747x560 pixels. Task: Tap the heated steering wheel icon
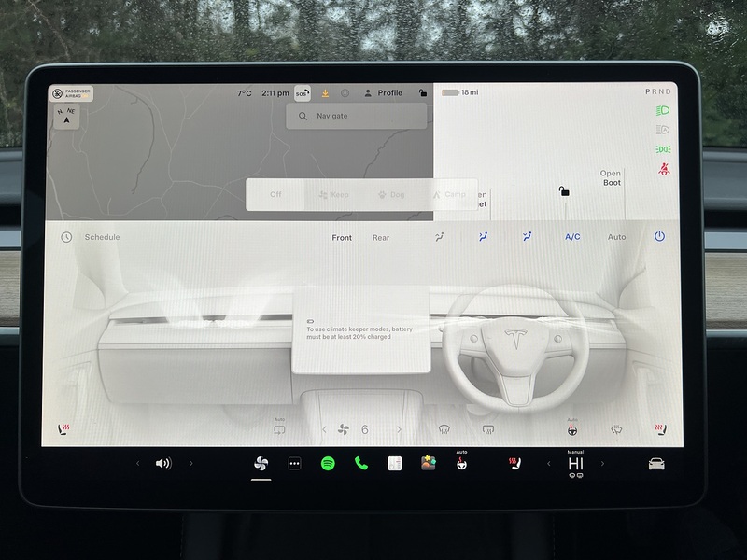click(571, 429)
